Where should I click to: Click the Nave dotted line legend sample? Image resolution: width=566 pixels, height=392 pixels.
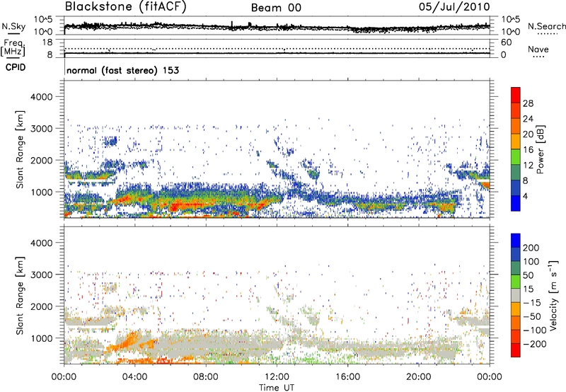(x=538, y=57)
